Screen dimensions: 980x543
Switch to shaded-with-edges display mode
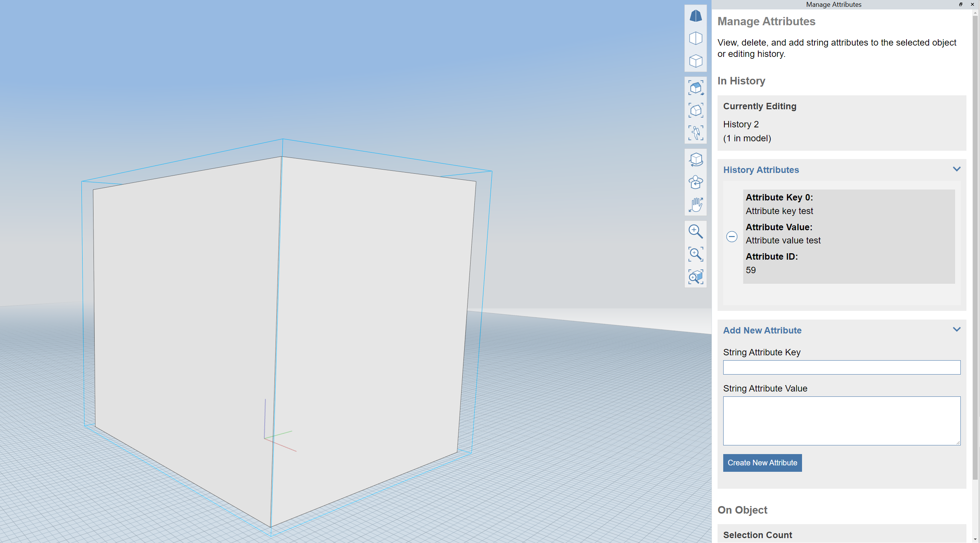click(695, 60)
